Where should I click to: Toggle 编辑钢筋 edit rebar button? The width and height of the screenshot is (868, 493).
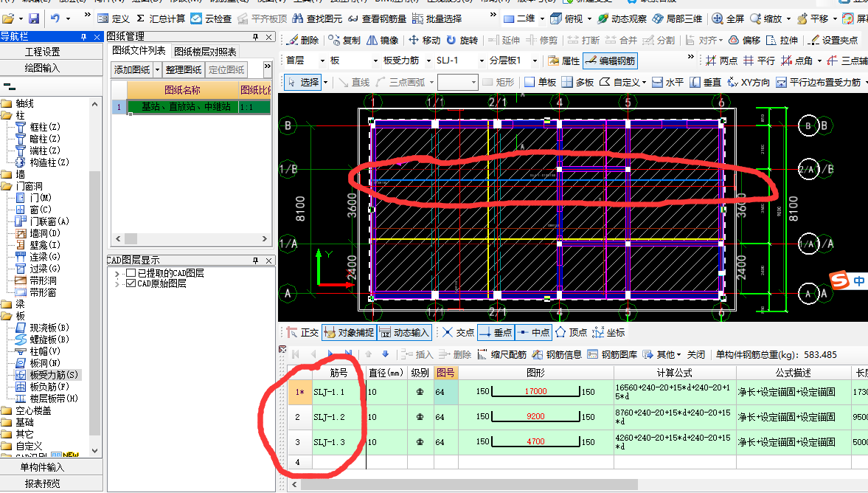pyautogui.click(x=610, y=61)
